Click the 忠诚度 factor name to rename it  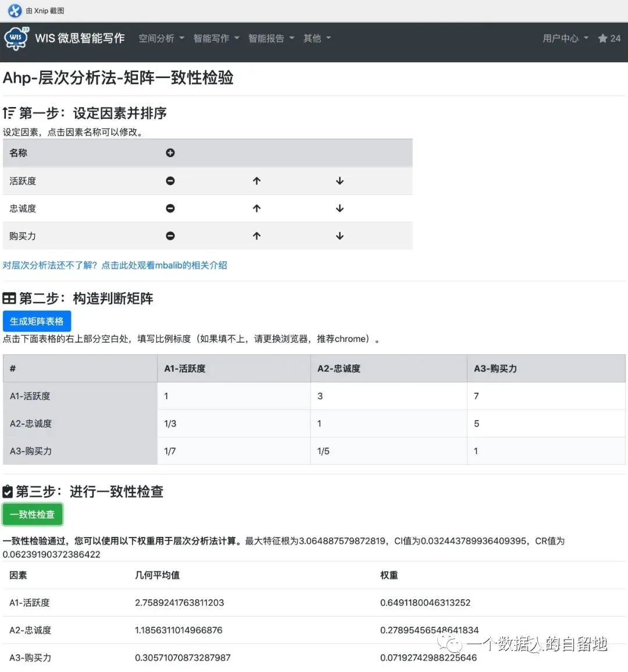(x=23, y=208)
